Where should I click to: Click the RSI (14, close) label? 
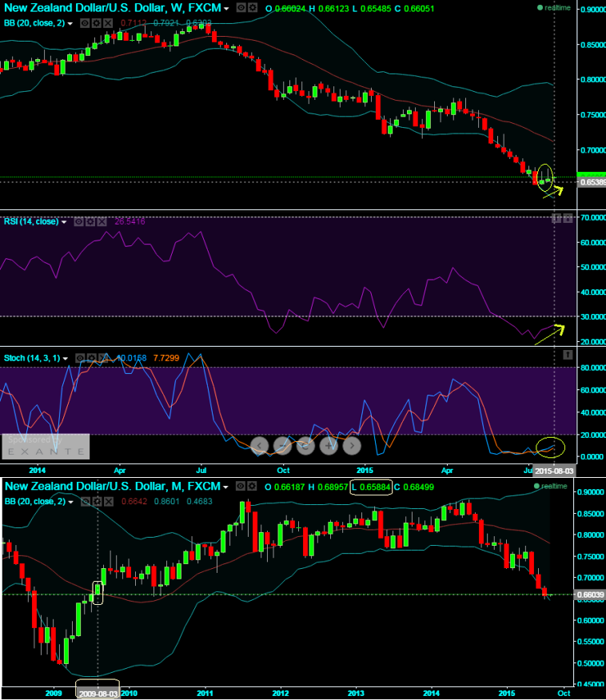point(31,221)
